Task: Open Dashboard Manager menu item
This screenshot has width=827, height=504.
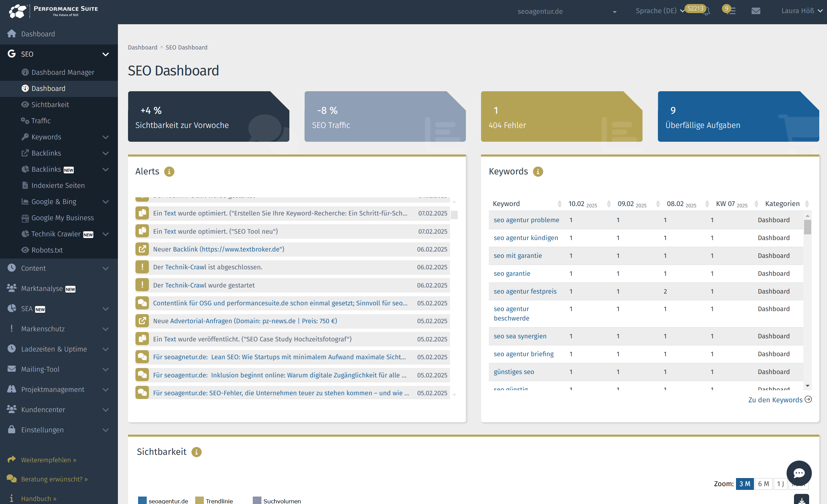Action: coord(63,72)
